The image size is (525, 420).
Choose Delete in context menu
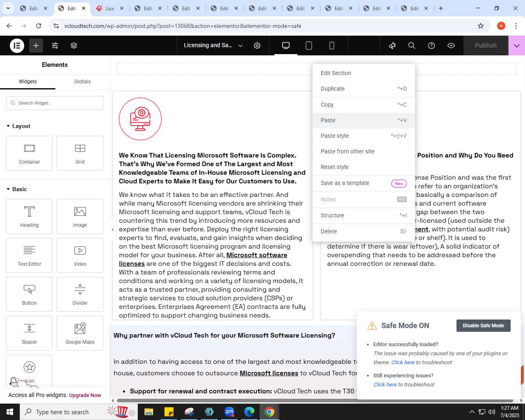(364, 231)
